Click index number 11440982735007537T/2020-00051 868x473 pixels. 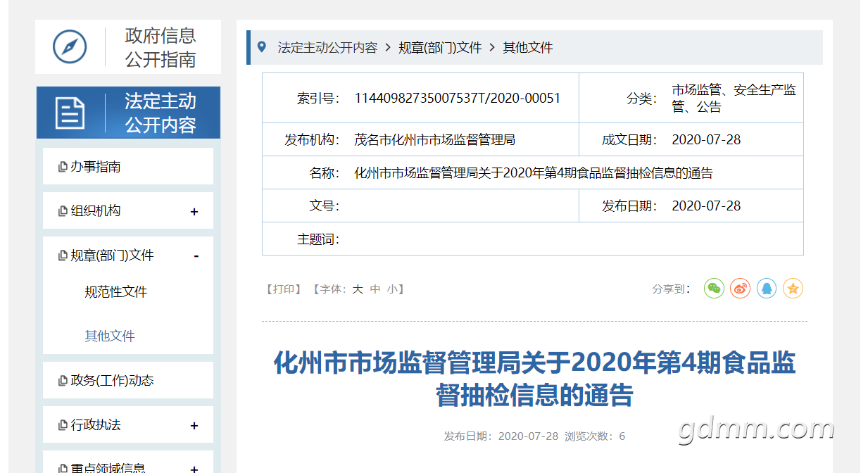[458, 99]
